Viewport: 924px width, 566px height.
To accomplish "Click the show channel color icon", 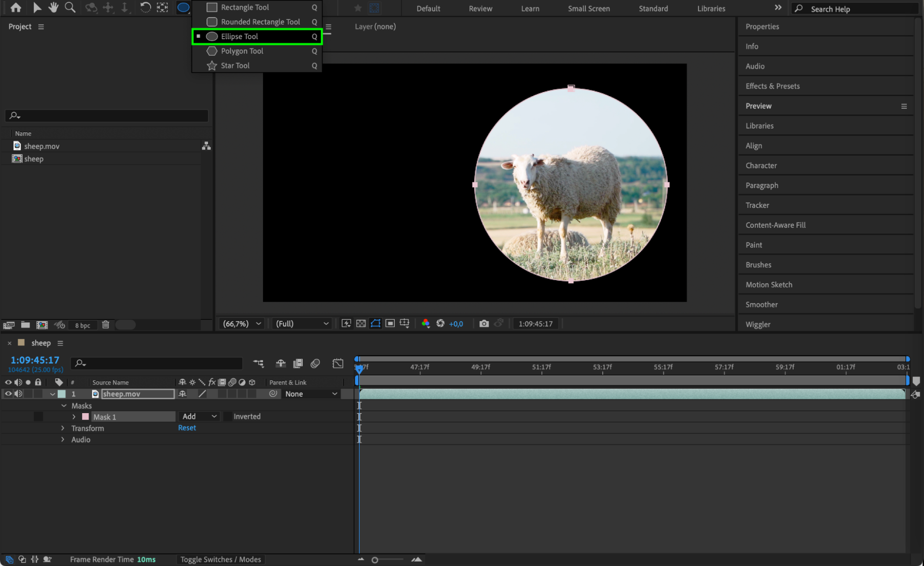I will (x=425, y=323).
